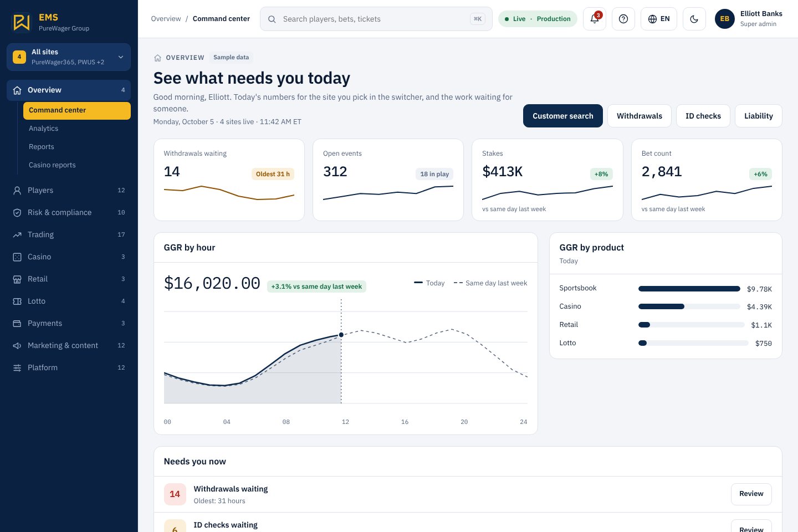This screenshot has width=798, height=532.
Task: Click the Players sidebar icon
Action: click(x=17, y=190)
